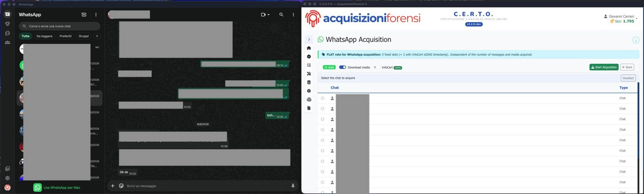This screenshot has height=194, width=644.
Task: Click the "boh..." sent message
Action: pos(277,116)
